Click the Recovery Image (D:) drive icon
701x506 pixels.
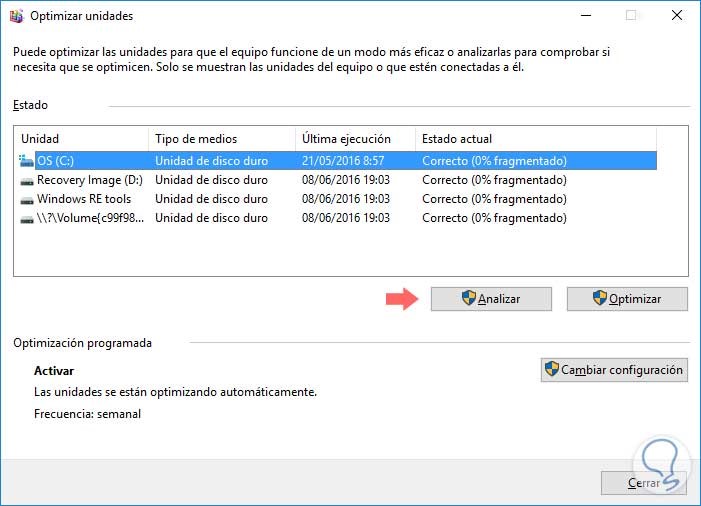26,180
